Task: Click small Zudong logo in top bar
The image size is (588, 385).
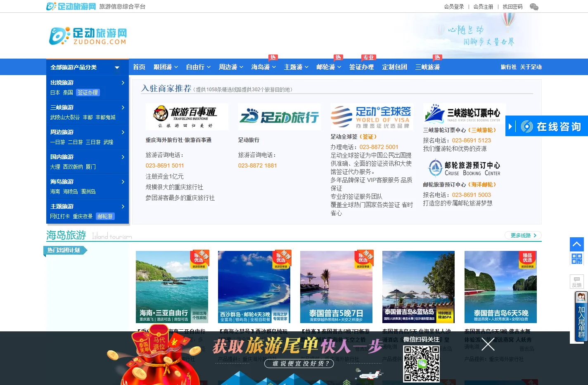Action: [71, 6]
